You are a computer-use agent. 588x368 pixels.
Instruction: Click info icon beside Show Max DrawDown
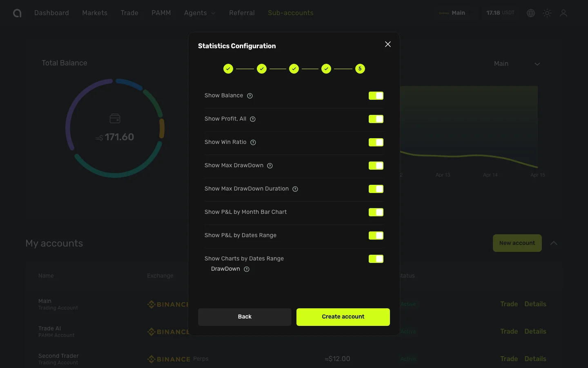(270, 166)
